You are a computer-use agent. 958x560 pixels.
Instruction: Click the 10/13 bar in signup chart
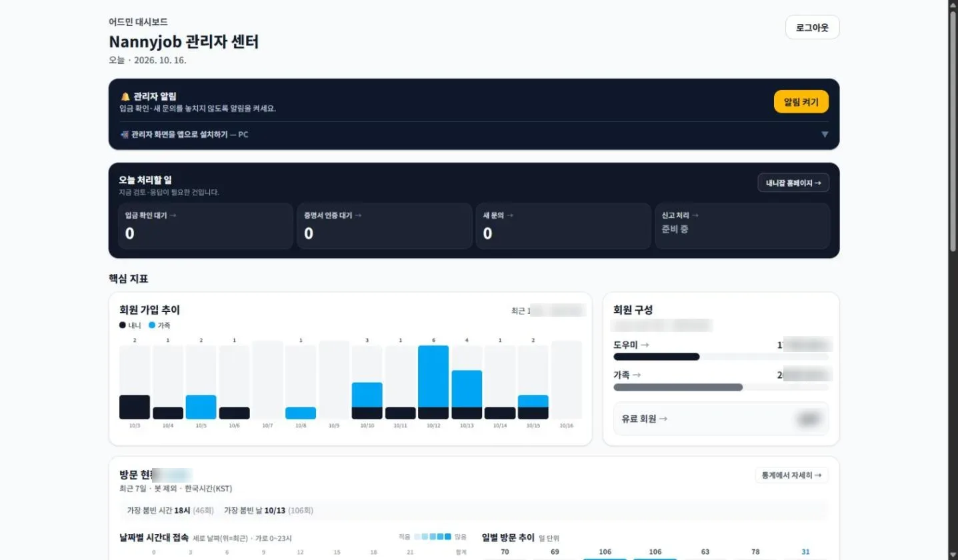(467, 395)
